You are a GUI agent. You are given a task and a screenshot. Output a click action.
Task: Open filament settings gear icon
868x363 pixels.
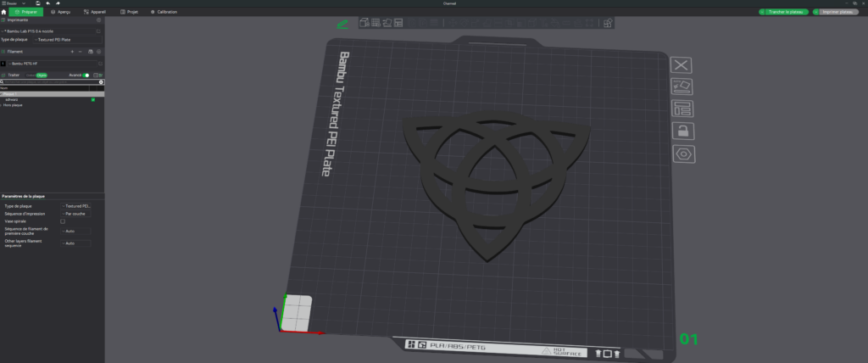pyautogui.click(x=99, y=52)
